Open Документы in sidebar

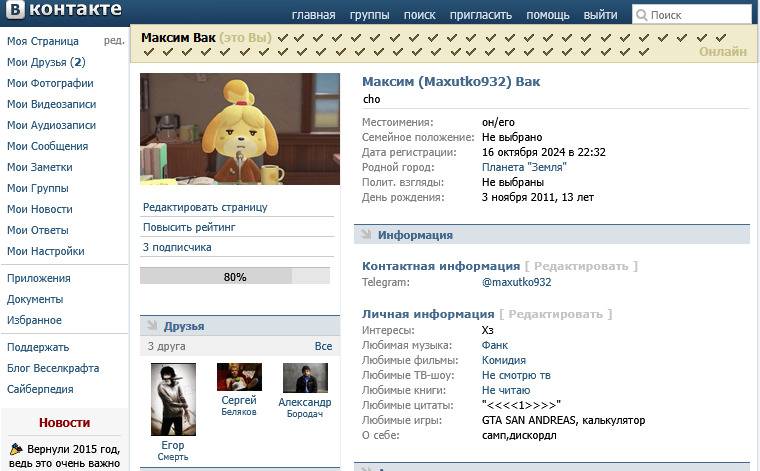(35, 299)
